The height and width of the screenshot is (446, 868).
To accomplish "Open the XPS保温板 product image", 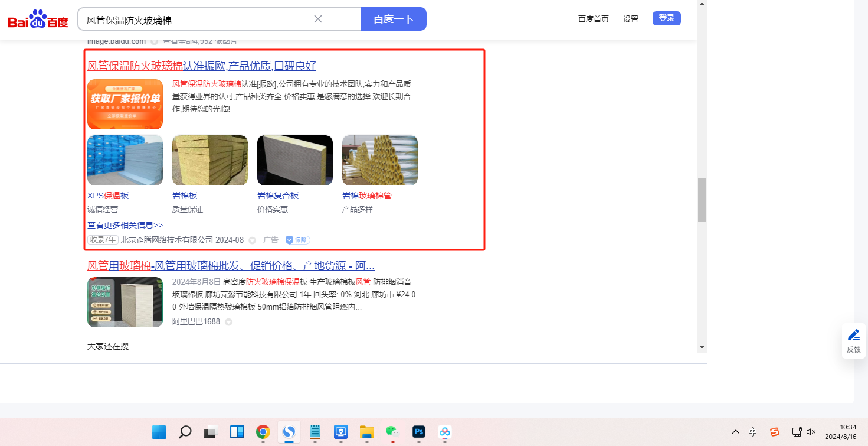I will (x=125, y=160).
